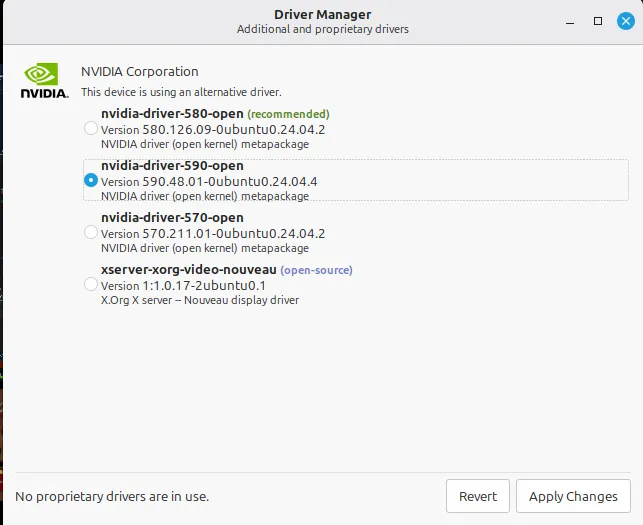The image size is (643, 525).
Task: Select the nvidia-driver-580-open radio button
Action: tap(91, 128)
